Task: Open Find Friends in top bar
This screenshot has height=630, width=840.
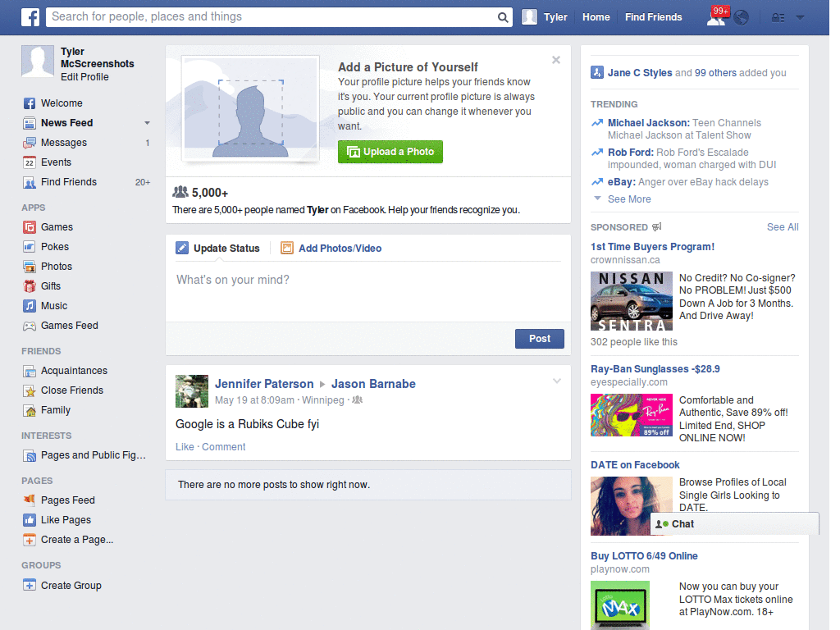Action: click(x=653, y=17)
